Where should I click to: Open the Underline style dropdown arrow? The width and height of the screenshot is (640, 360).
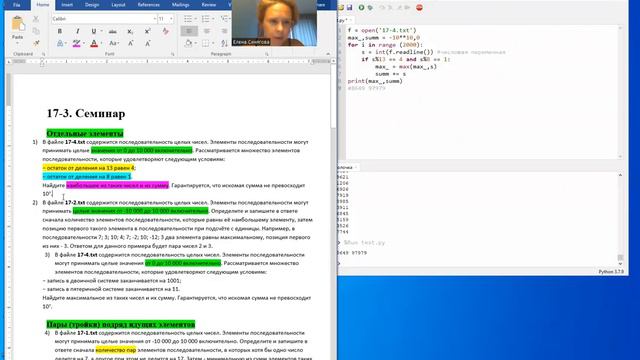[101, 31]
